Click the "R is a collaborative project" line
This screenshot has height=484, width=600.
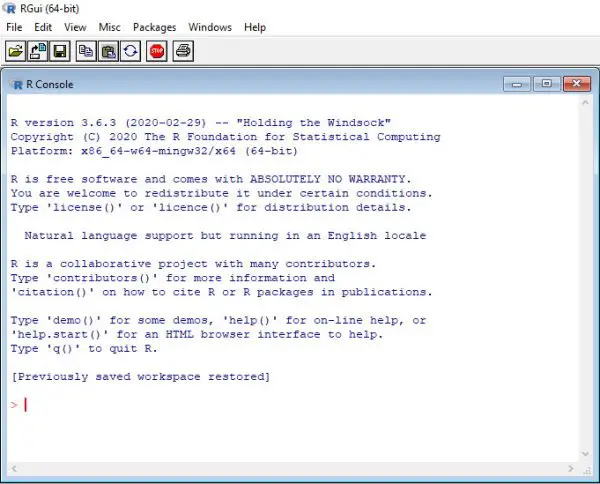click(194, 264)
